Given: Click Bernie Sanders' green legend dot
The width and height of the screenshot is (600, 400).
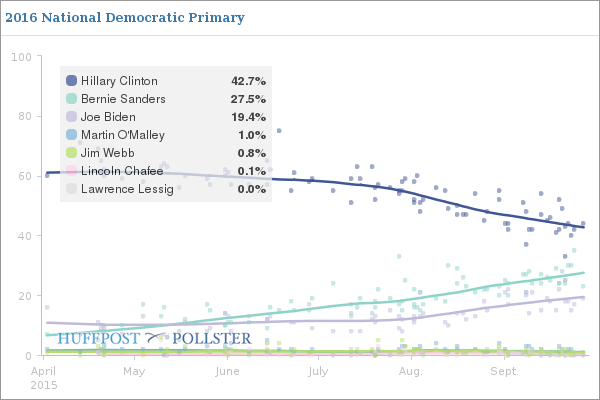Looking at the screenshot, I should point(71,99).
